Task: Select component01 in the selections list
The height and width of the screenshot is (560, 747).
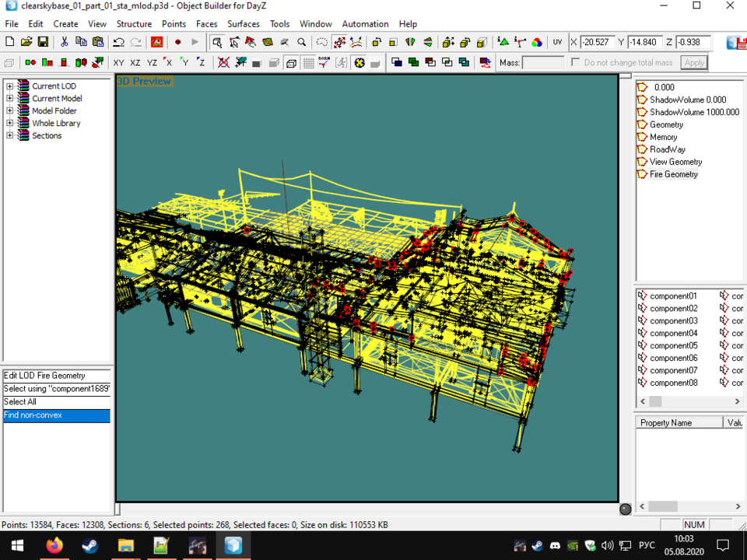Action: [673, 296]
